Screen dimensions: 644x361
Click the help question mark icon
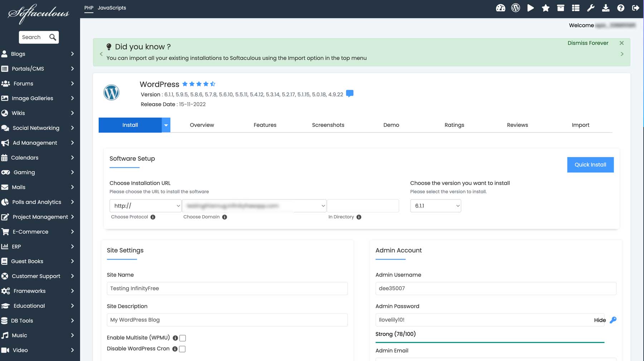coord(621,8)
